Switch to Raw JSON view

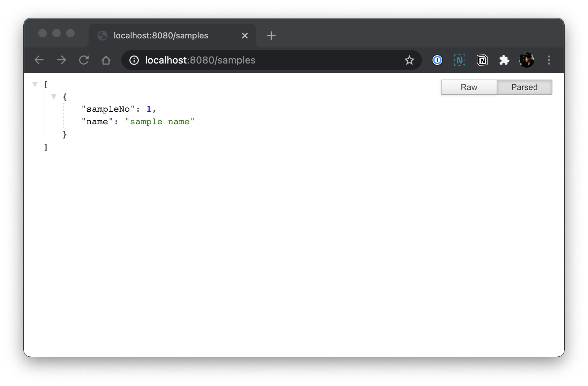click(469, 87)
